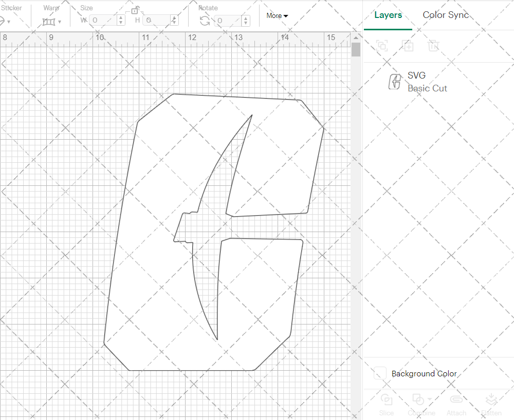Click the Rotate icon
The image size is (514, 420).
point(205,21)
